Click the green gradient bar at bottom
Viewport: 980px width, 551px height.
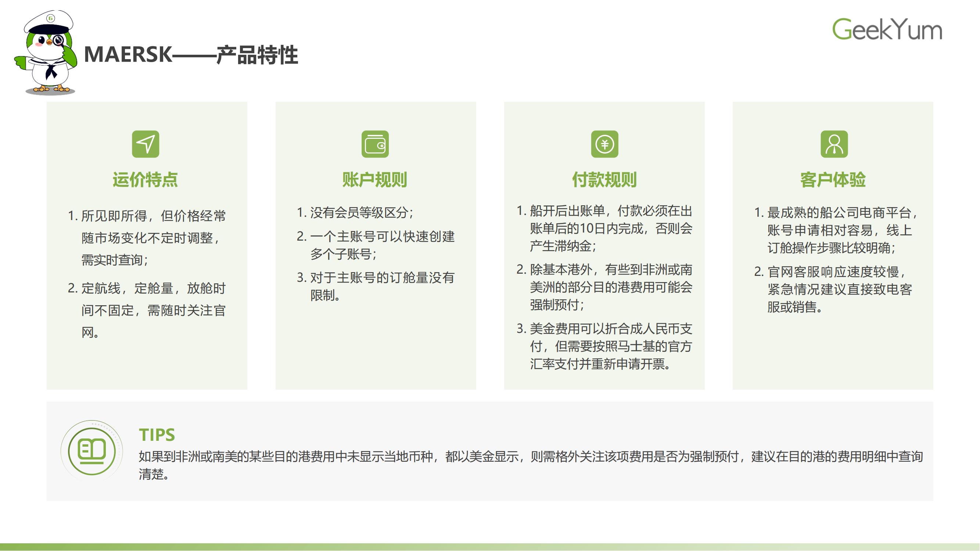tap(490, 547)
